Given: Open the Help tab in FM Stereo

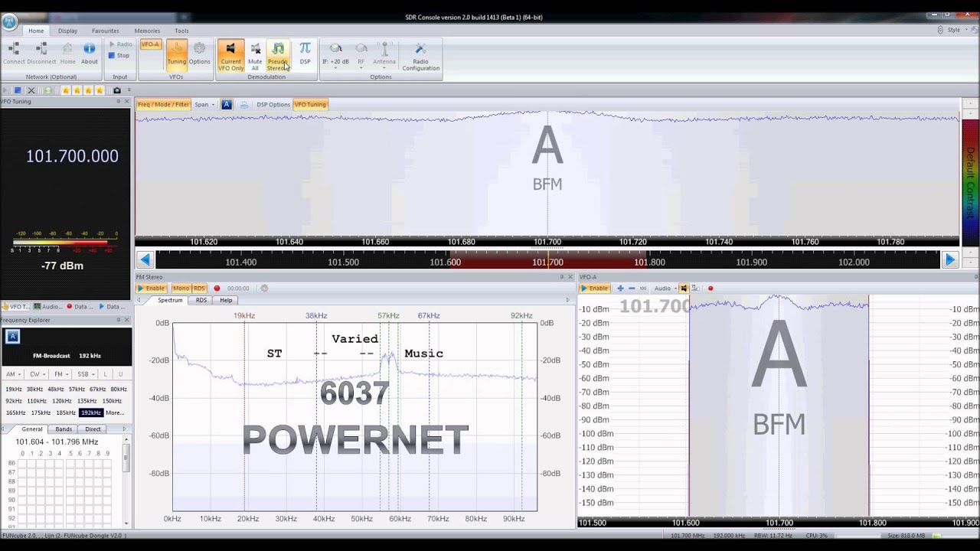Looking at the screenshot, I should [x=226, y=300].
